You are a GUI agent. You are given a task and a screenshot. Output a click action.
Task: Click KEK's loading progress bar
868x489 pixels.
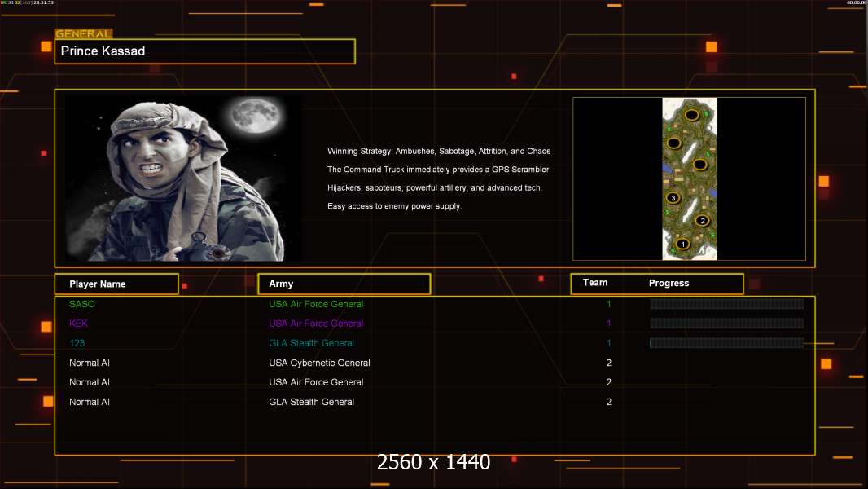(726, 324)
